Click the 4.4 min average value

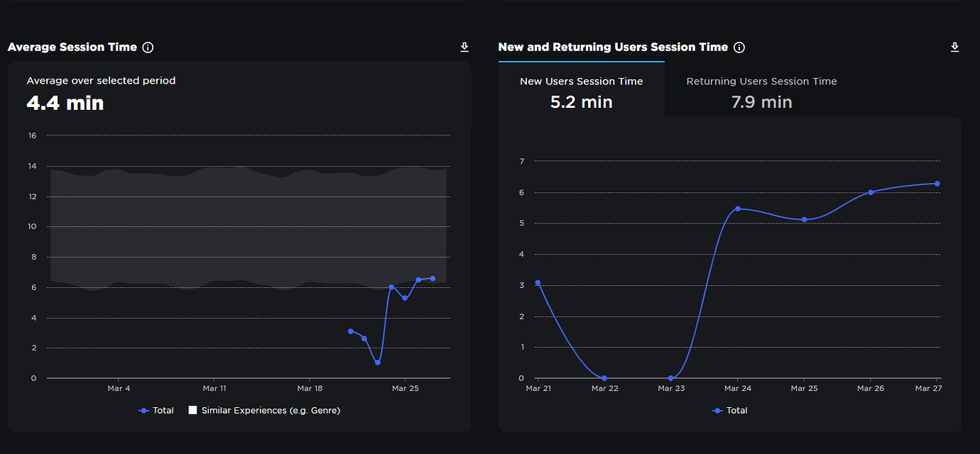click(x=65, y=104)
